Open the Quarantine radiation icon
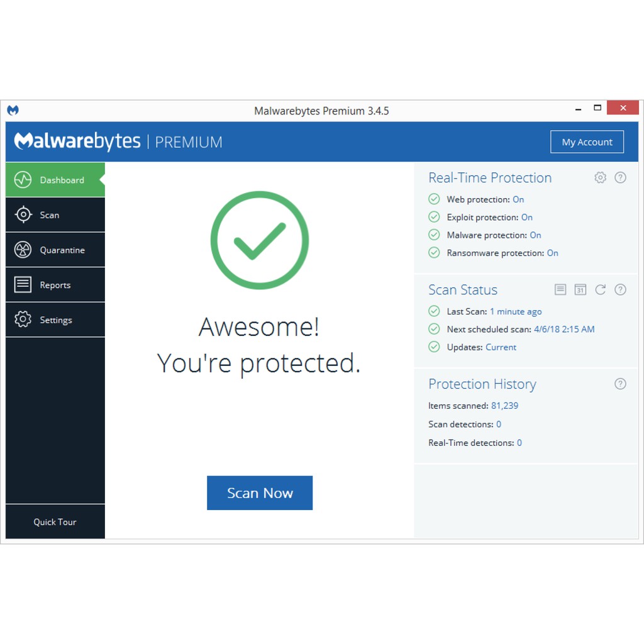Viewport: 644px width, 644px height. (23, 250)
